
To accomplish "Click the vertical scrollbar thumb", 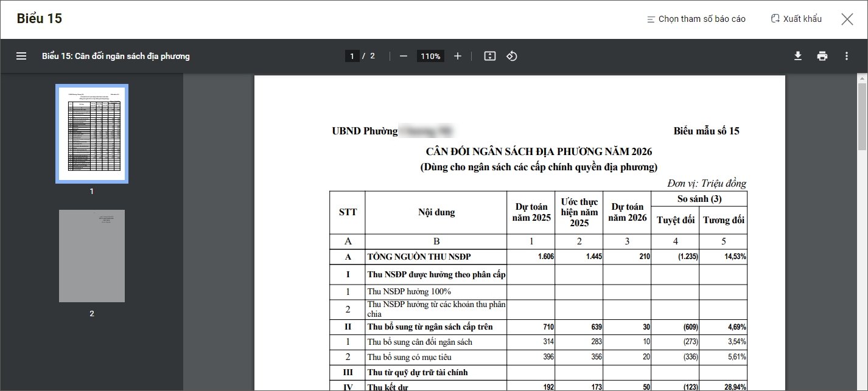I will point(862,116).
